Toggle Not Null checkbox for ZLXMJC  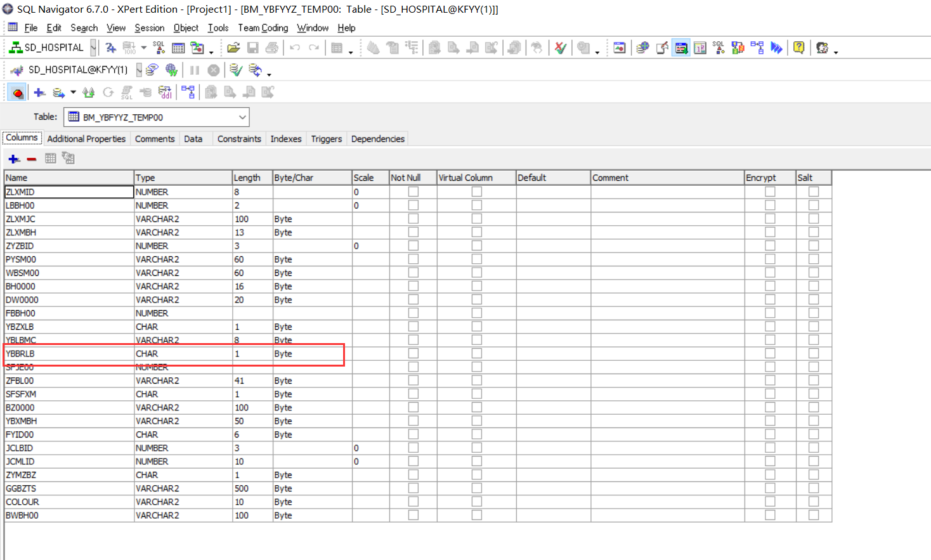(x=413, y=219)
